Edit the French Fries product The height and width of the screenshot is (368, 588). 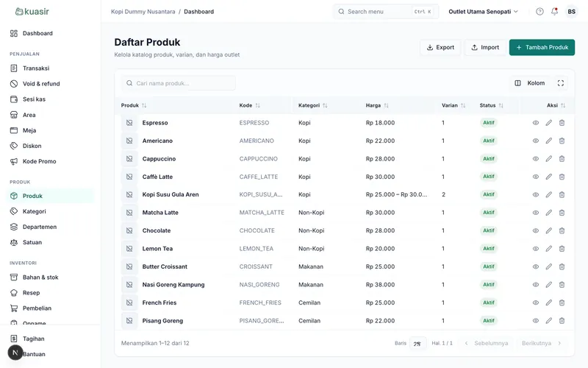[x=548, y=302]
